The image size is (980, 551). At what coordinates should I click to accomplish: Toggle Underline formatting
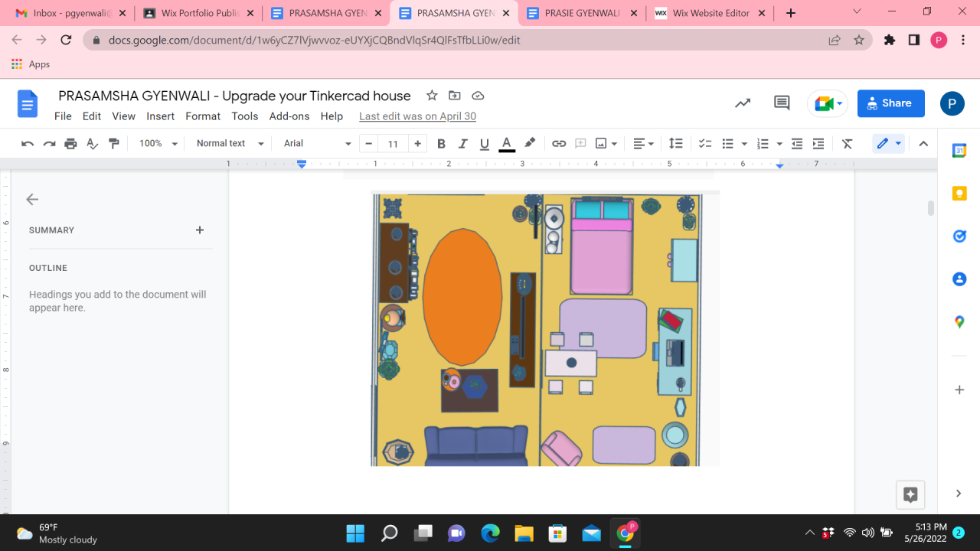484,144
